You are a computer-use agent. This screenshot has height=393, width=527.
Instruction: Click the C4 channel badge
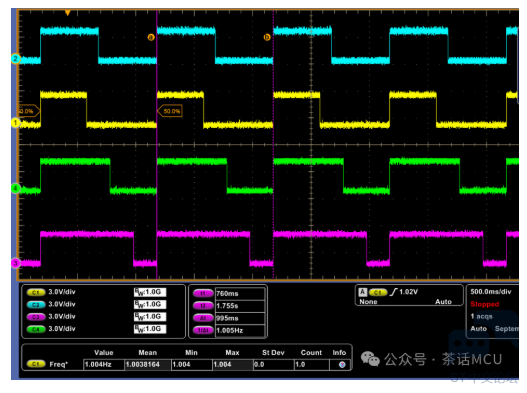(x=36, y=329)
